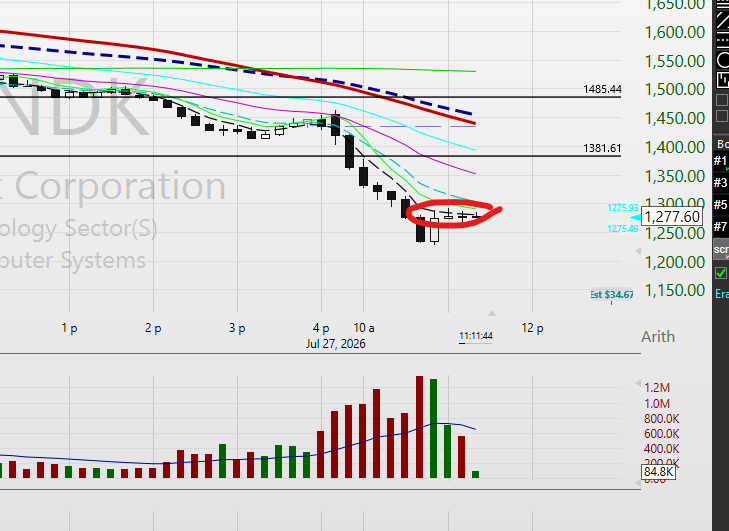Click the 2 p time axis label
Image resolution: width=729 pixels, height=531 pixels.
click(153, 328)
